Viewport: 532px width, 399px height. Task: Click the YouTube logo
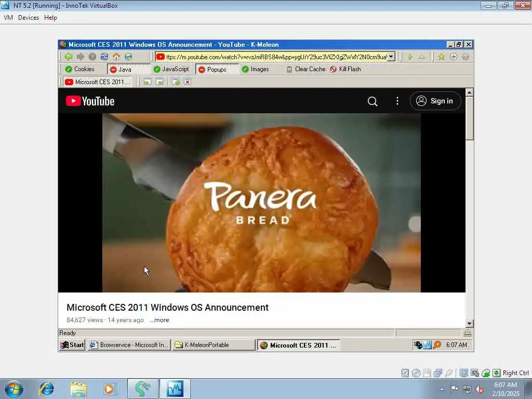pos(90,101)
